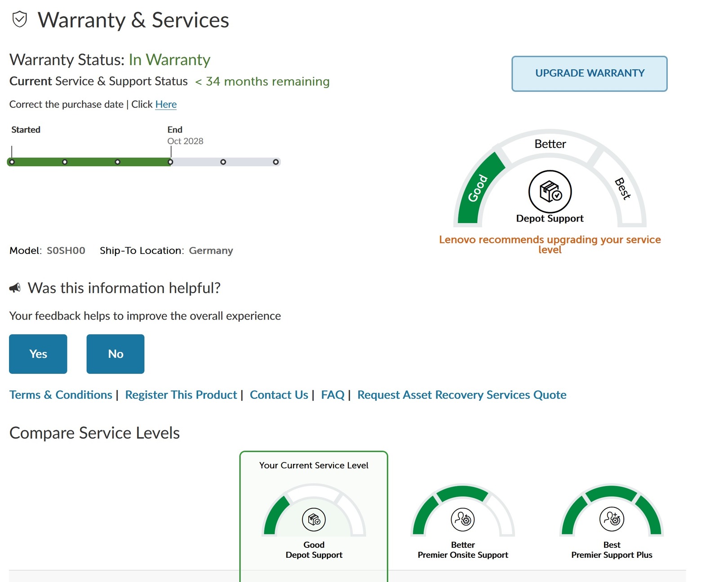This screenshot has width=728, height=582.
Task: Open the Terms & Conditions link
Action: [61, 395]
